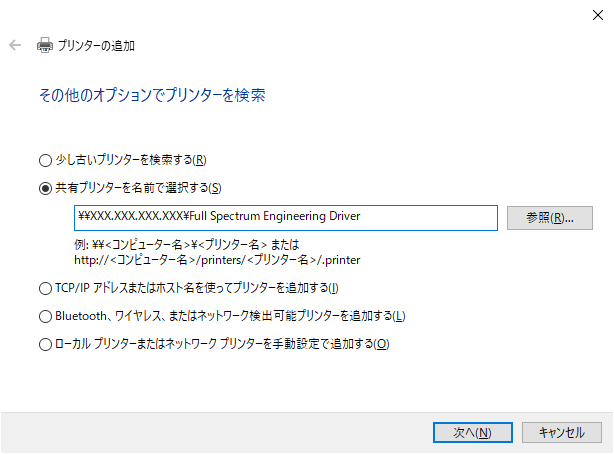Click the back arrow icon
614x454 pixels.
pyautogui.click(x=15, y=45)
